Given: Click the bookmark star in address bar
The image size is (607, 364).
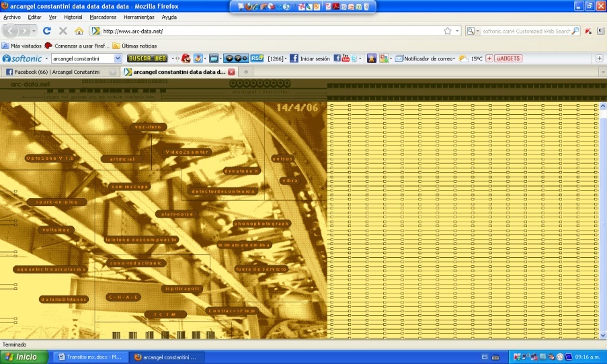Looking at the screenshot, I should (x=448, y=31).
